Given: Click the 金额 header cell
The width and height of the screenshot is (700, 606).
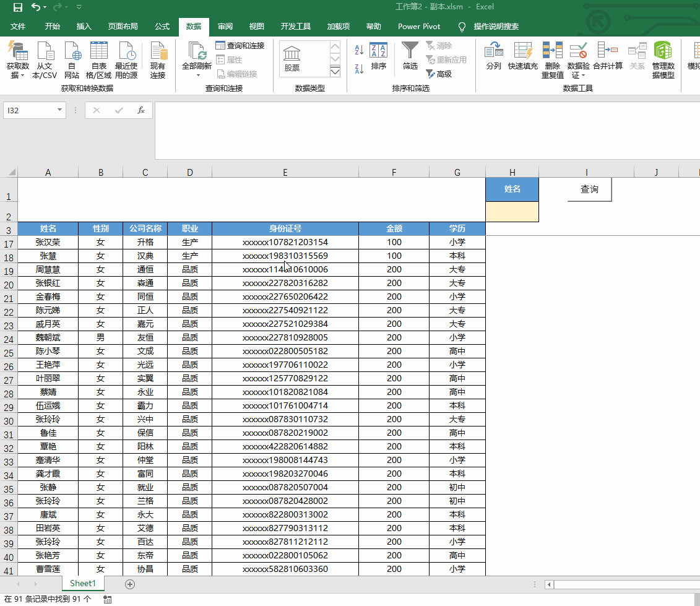Looking at the screenshot, I should pyautogui.click(x=394, y=228).
